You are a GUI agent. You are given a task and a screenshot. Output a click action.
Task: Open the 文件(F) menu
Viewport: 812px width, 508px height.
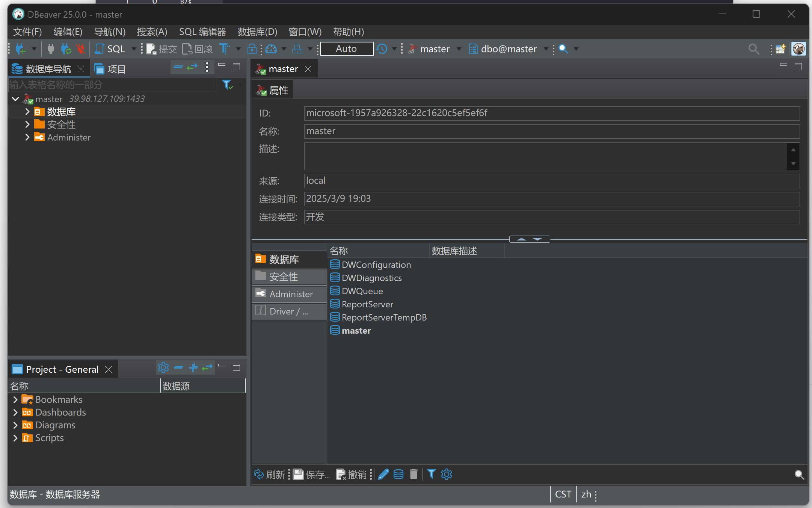[27, 32]
